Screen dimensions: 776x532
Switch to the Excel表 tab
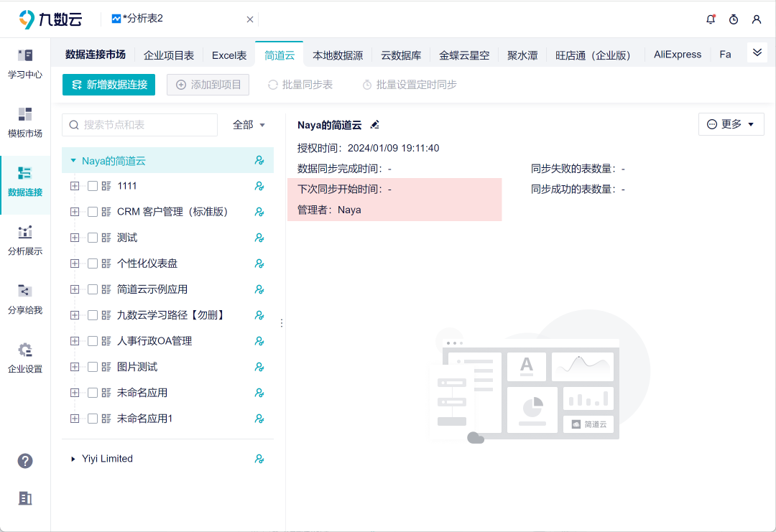tap(229, 55)
